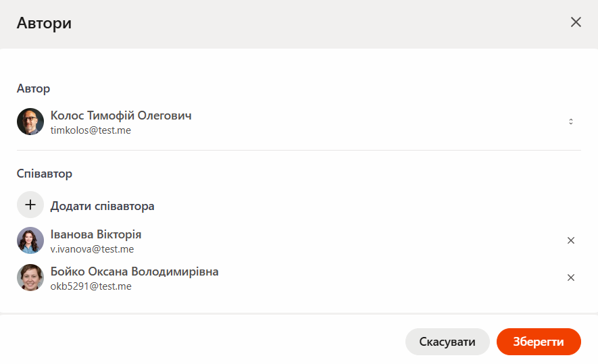Select the name Іванова Вікторія
Image resolution: width=598 pixels, height=364 pixels.
(96, 234)
